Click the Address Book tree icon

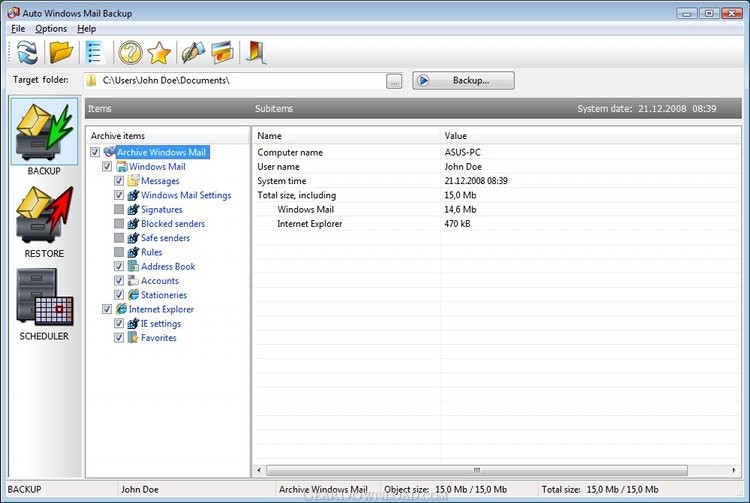(x=133, y=266)
